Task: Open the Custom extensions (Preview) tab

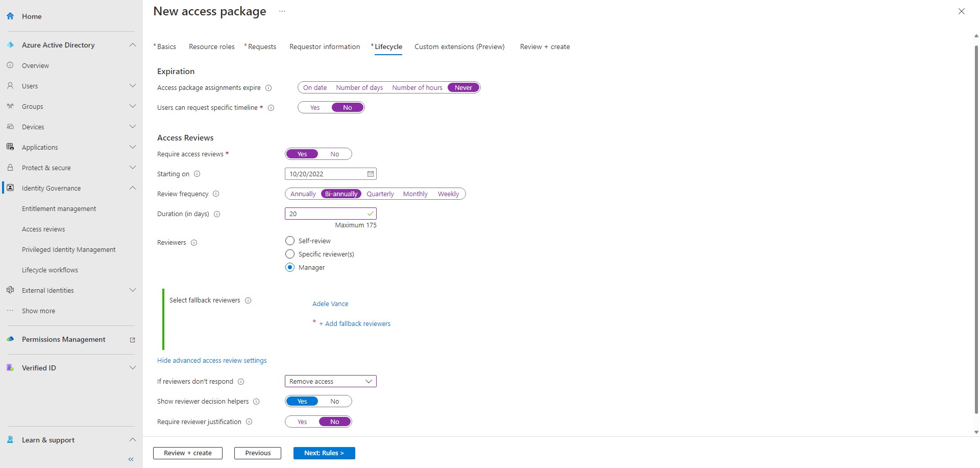Action: click(459, 46)
